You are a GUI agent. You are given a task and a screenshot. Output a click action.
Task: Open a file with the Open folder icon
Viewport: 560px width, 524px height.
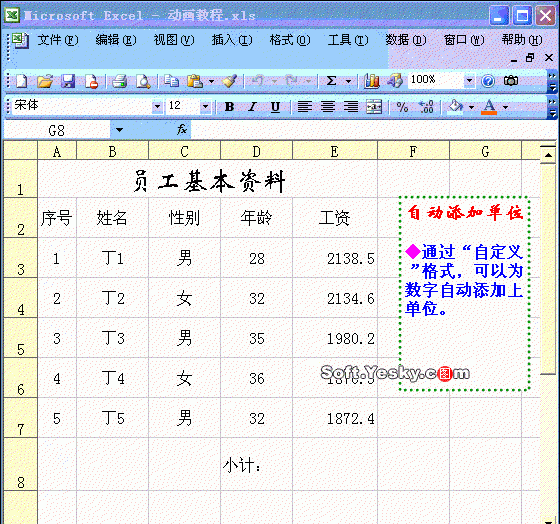click(45, 81)
